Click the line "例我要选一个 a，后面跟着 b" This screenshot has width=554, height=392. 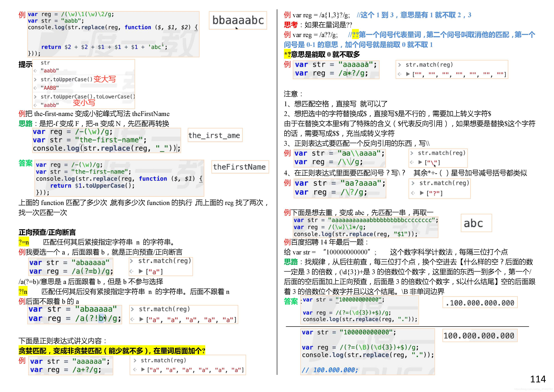[x=100, y=252]
